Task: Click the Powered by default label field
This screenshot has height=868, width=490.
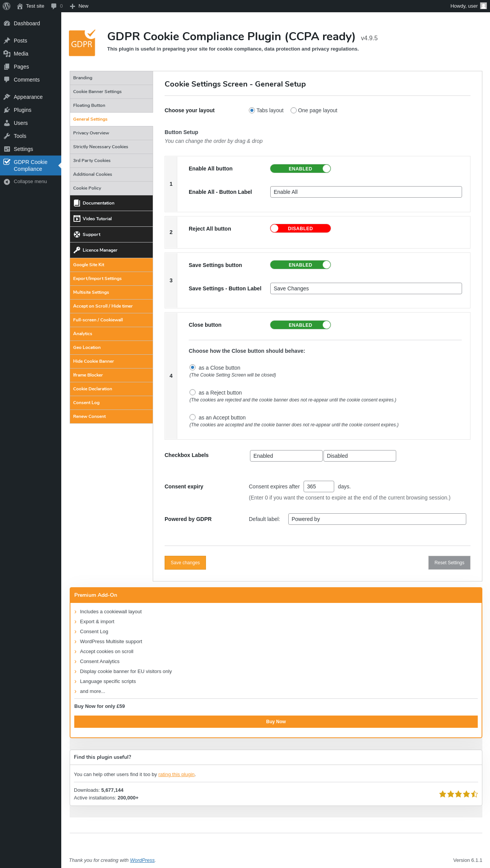Action: click(377, 519)
